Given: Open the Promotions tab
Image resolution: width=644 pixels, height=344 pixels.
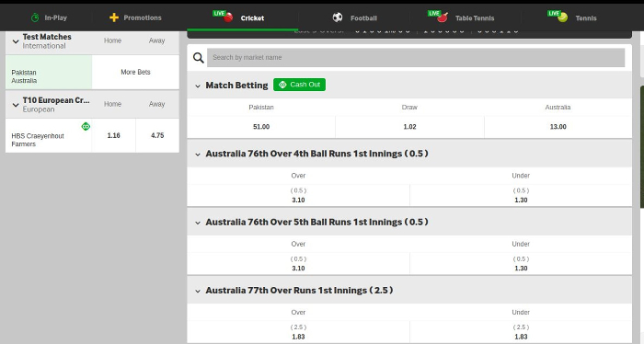Looking at the screenshot, I should coord(135,17).
